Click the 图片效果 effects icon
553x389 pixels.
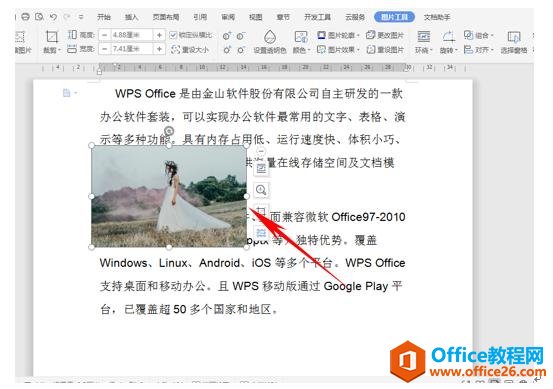pyautogui.click(x=321, y=49)
